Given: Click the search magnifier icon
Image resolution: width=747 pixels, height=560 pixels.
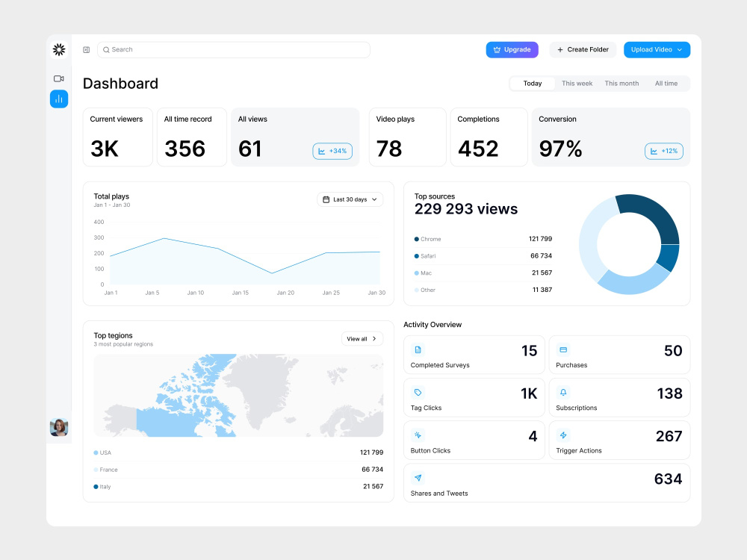Looking at the screenshot, I should tap(106, 49).
